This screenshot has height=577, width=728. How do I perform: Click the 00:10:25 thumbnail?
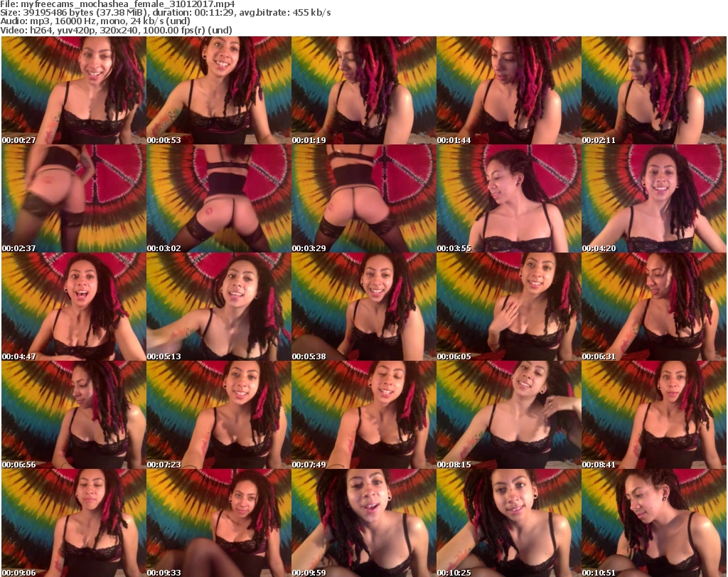(508, 523)
